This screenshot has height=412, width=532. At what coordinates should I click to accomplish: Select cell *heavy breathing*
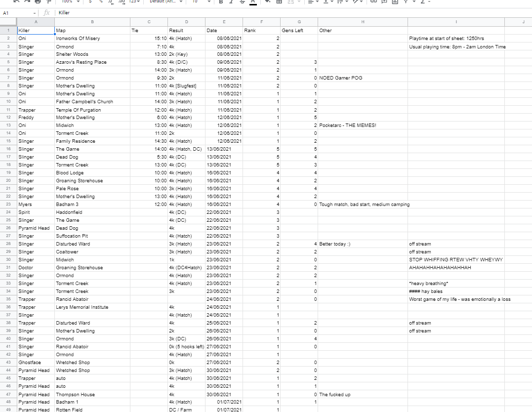pyautogui.click(x=456, y=284)
